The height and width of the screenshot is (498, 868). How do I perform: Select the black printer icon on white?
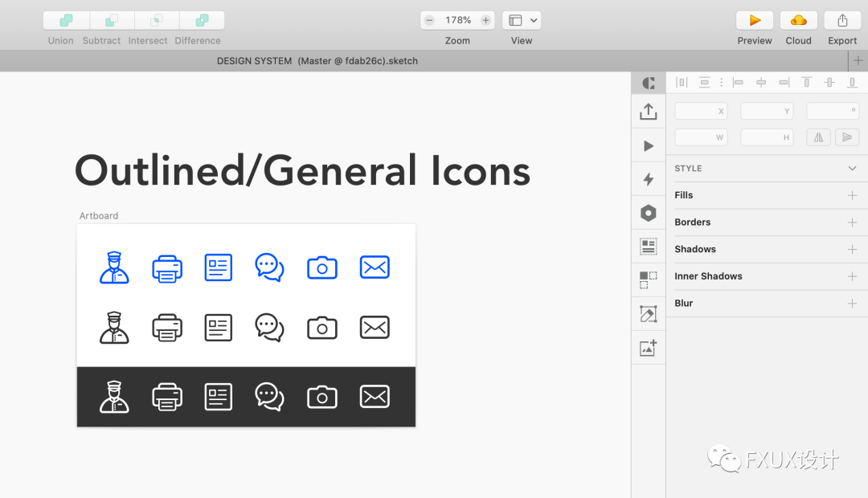tap(167, 328)
